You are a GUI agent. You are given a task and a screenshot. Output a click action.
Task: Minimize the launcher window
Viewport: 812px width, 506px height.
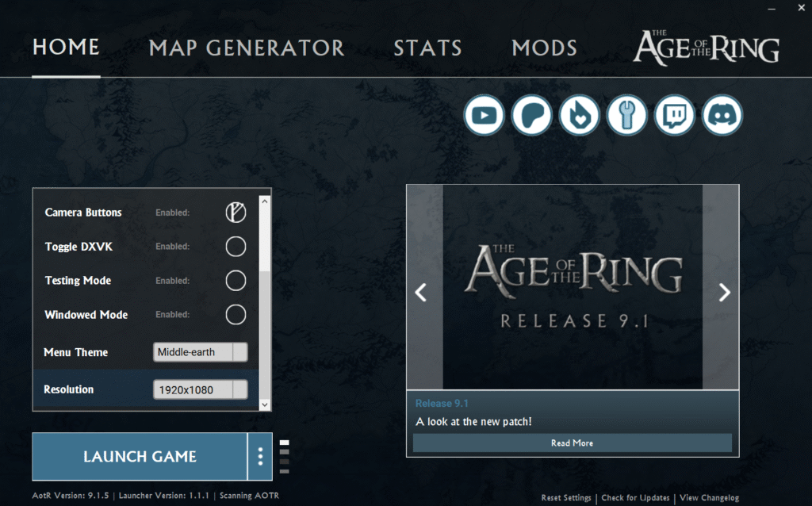[x=772, y=9]
